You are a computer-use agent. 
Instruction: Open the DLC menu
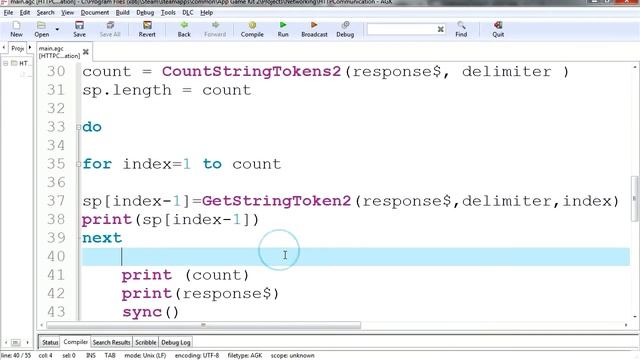pos(188,13)
